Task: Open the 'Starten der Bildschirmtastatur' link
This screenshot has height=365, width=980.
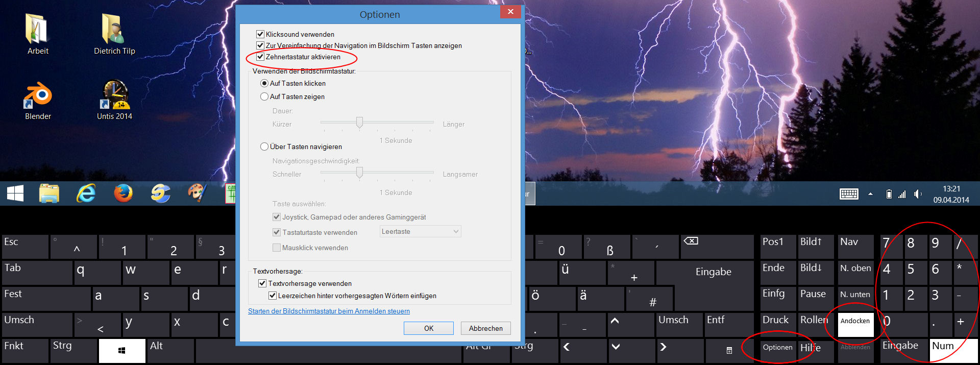Action: pos(329,311)
